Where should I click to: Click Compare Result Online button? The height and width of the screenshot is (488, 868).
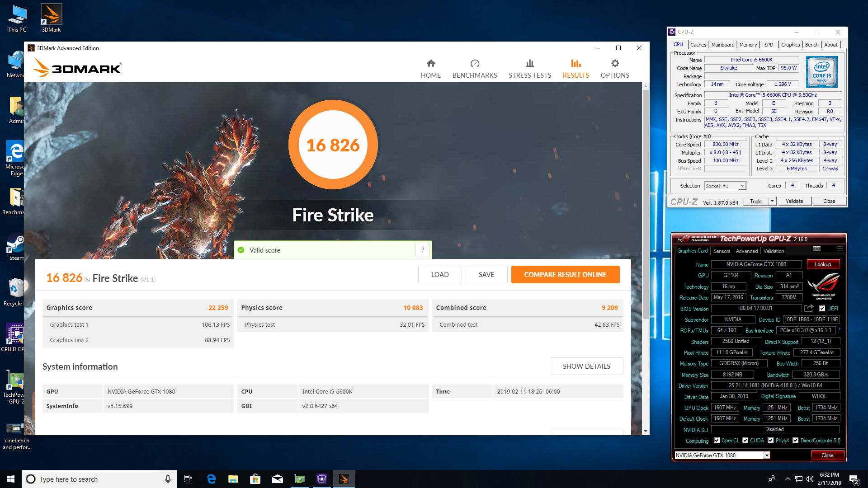(x=565, y=275)
